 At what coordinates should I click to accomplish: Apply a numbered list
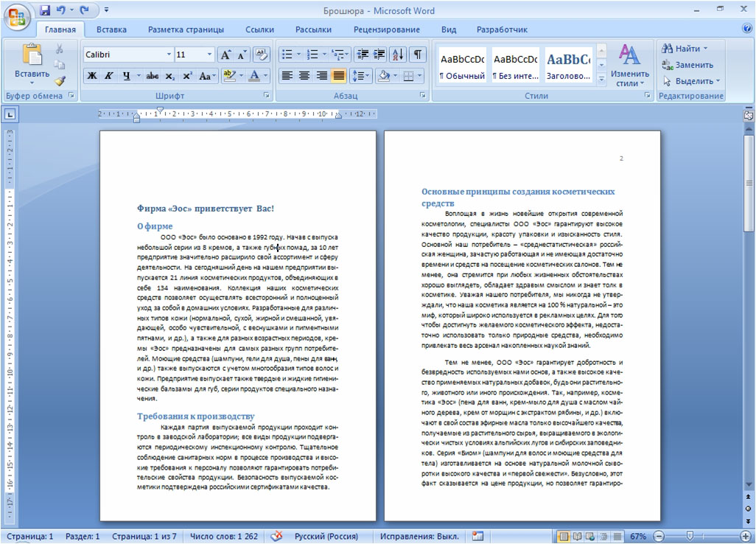click(x=312, y=55)
